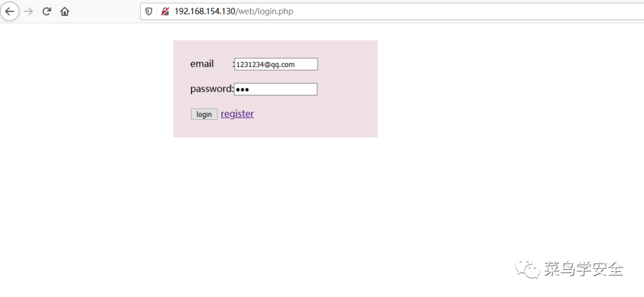The image size is (644, 297).
Task: Click the /web/login.php path in the URL
Action: click(x=264, y=11)
